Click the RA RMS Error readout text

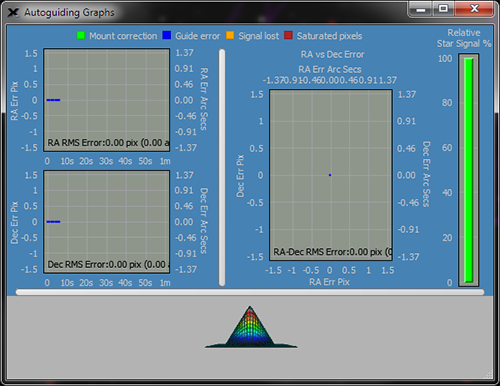coord(108,143)
